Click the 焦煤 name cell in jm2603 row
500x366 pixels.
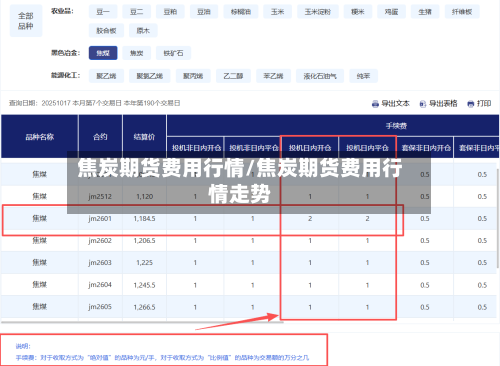click(x=40, y=263)
